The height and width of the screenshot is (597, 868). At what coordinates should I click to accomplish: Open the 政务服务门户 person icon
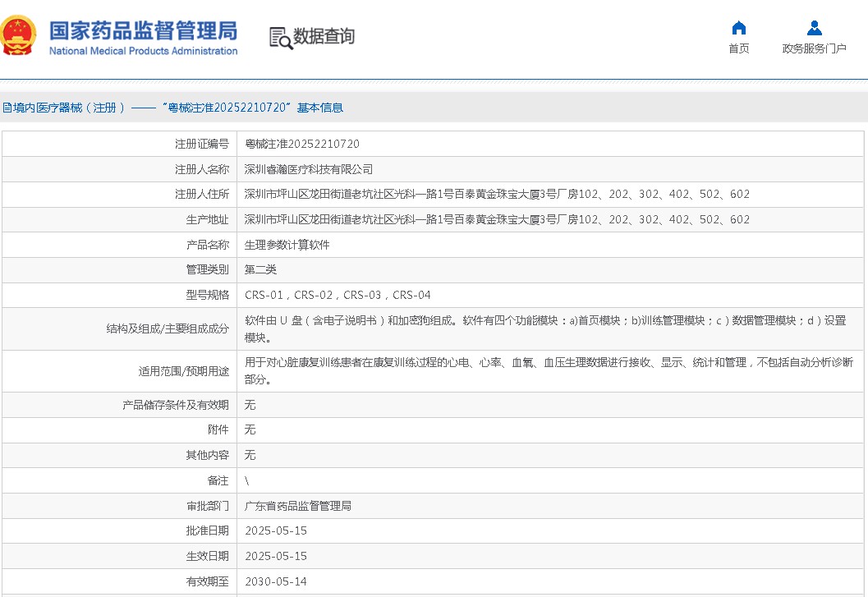tap(814, 28)
